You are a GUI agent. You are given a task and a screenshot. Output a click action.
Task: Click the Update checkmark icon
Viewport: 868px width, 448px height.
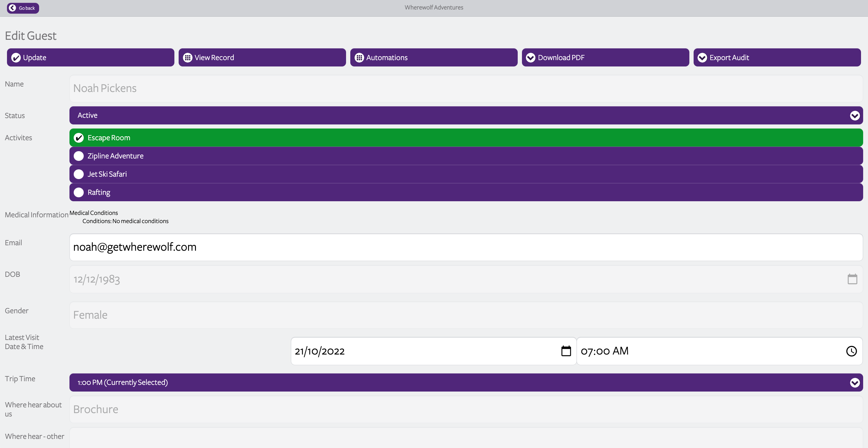16,58
